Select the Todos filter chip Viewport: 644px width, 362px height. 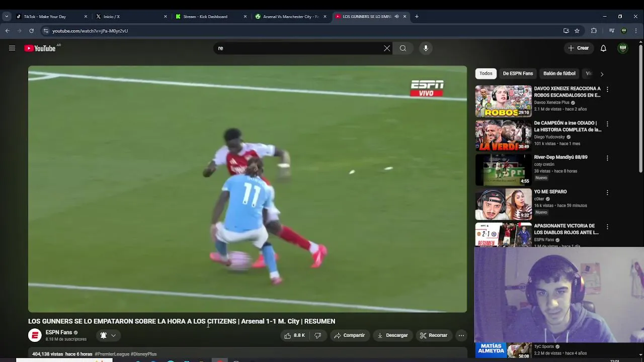click(x=486, y=73)
